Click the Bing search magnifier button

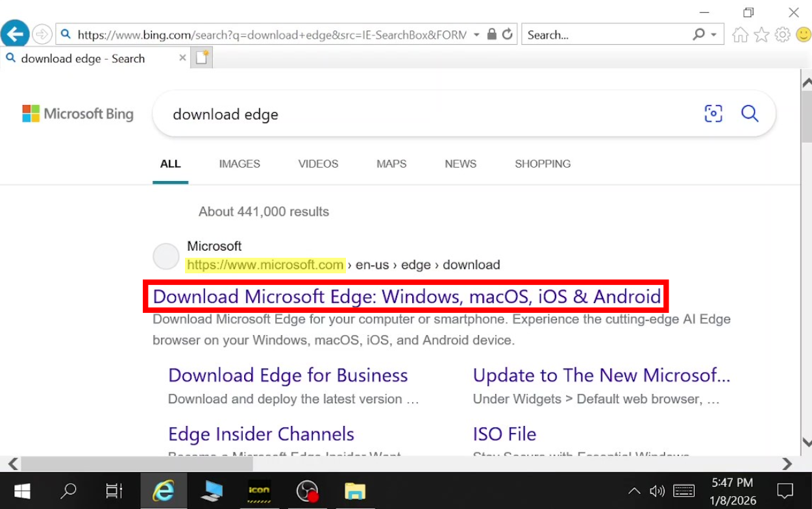pyautogui.click(x=750, y=114)
